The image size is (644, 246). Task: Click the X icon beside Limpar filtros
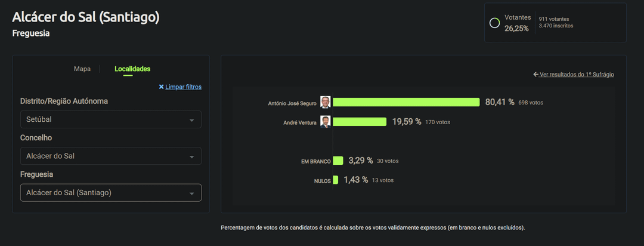161,87
